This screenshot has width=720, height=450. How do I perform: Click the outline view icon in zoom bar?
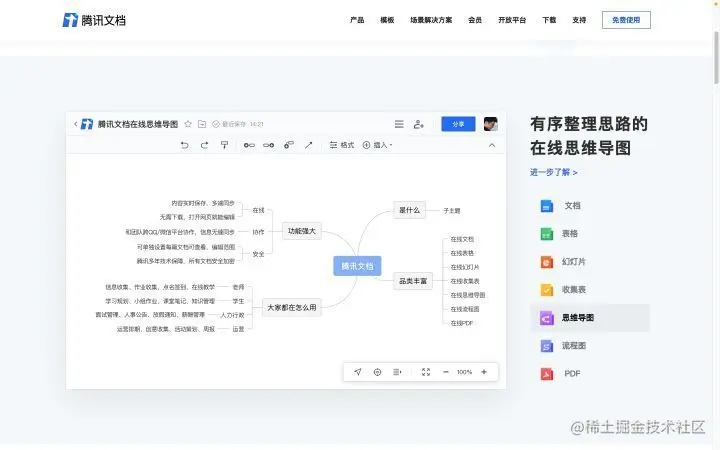pos(397,372)
